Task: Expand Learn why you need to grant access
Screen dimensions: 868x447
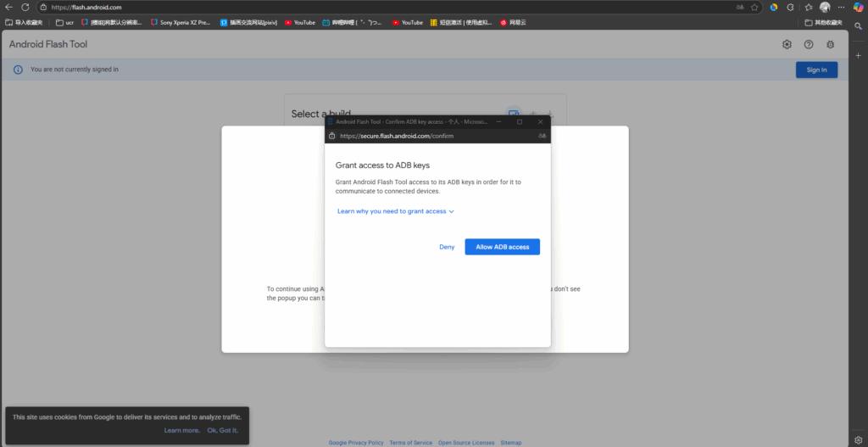Action: (395, 211)
